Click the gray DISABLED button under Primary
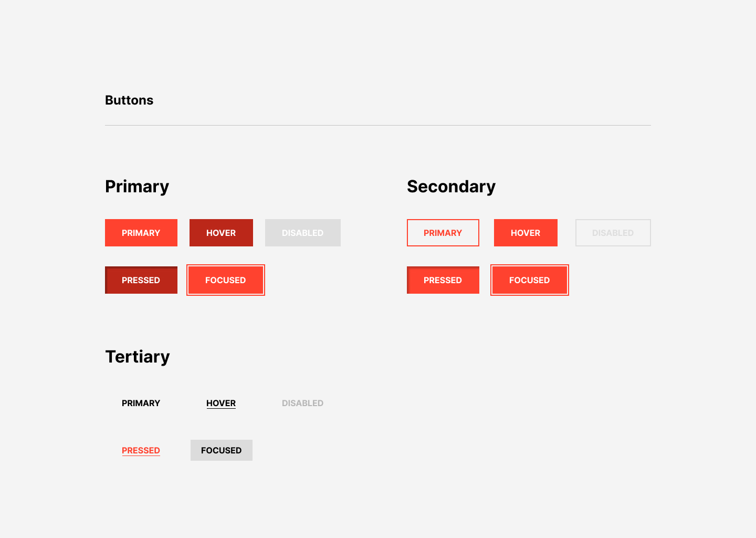 [302, 233]
